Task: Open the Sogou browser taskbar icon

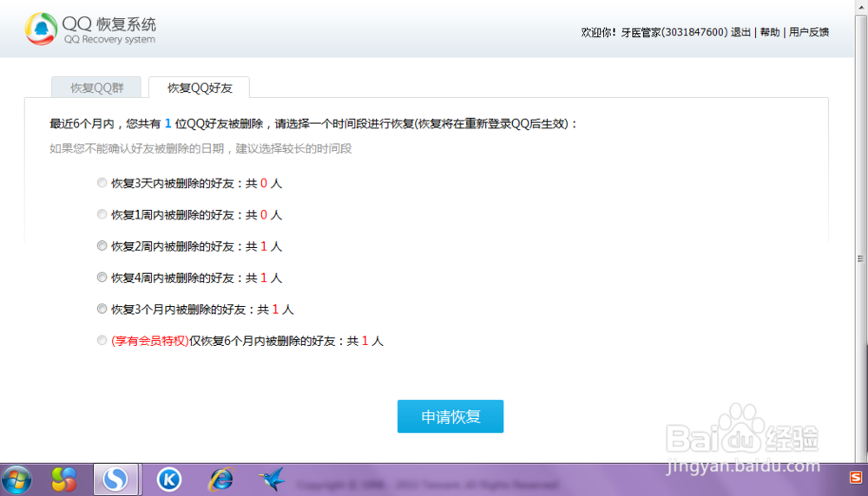Action: pyautogui.click(x=115, y=480)
